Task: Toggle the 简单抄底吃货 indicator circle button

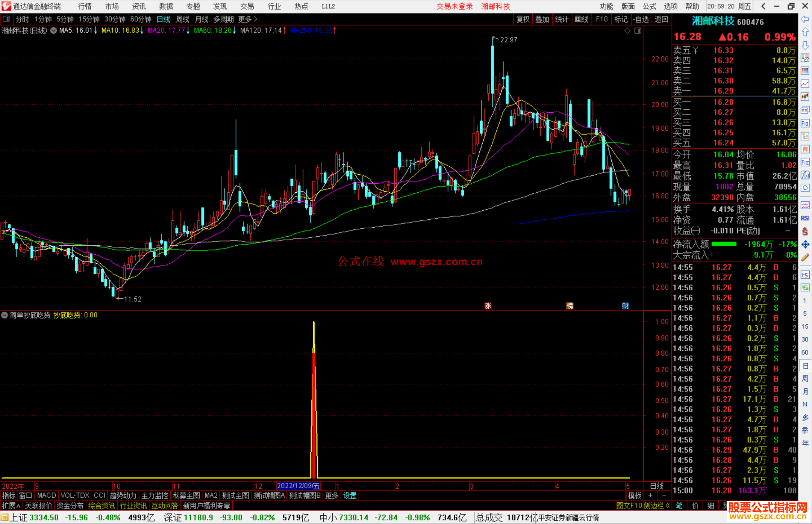Action: click(x=5, y=315)
